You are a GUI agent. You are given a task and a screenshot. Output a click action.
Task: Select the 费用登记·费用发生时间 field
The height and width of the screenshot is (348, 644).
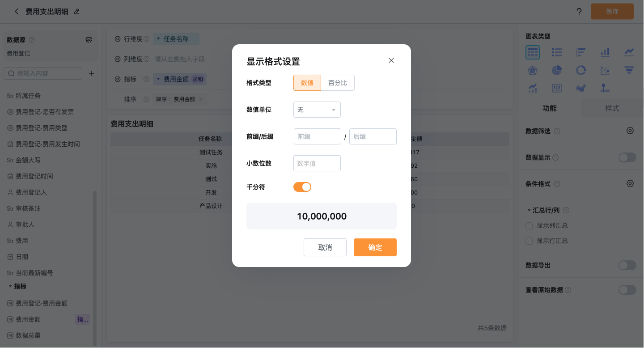(x=49, y=144)
